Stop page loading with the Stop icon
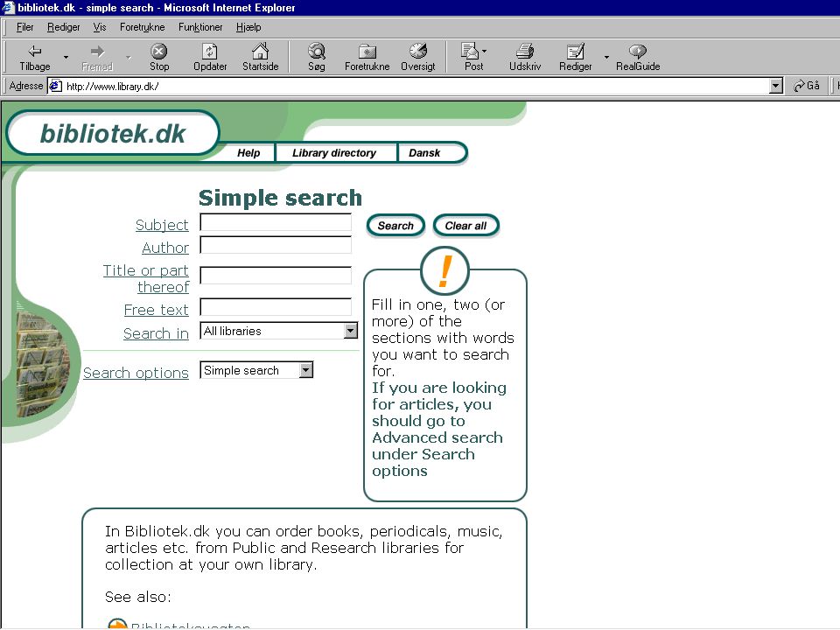The width and height of the screenshot is (840, 630). pyautogui.click(x=158, y=52)
